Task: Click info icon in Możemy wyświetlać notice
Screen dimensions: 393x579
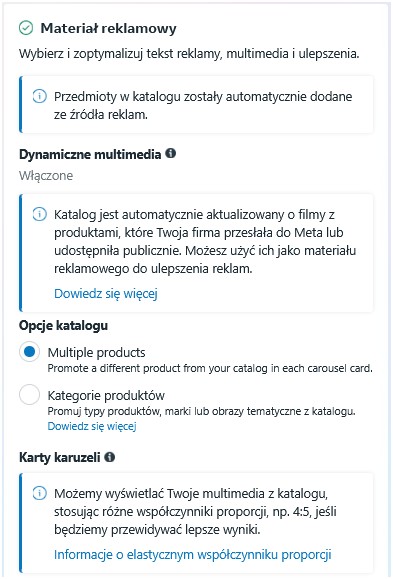Action: click(x=40, y=493)
